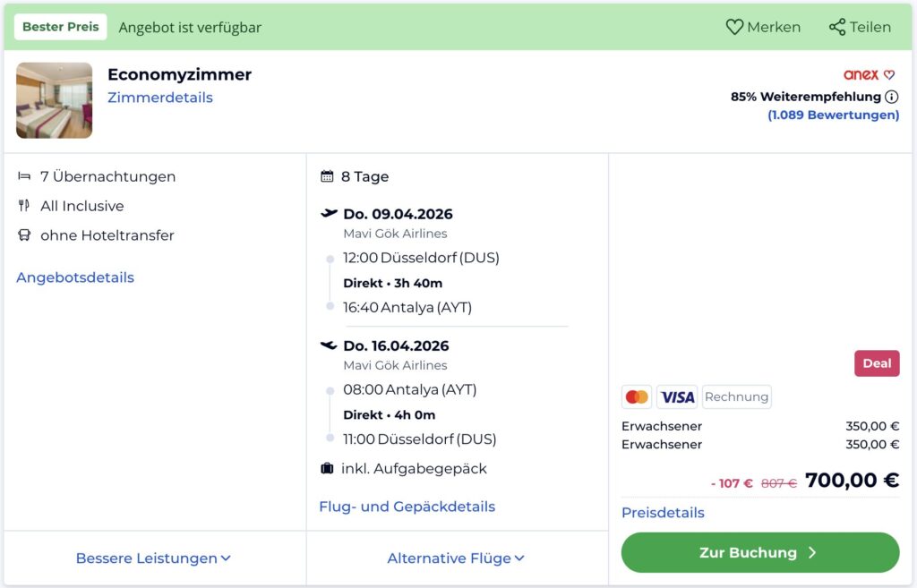Open the 1.089 Bewertungen reviews
The height and width of the screenshot is (588, 917).
pyautogui.click(x=833, y=115)
